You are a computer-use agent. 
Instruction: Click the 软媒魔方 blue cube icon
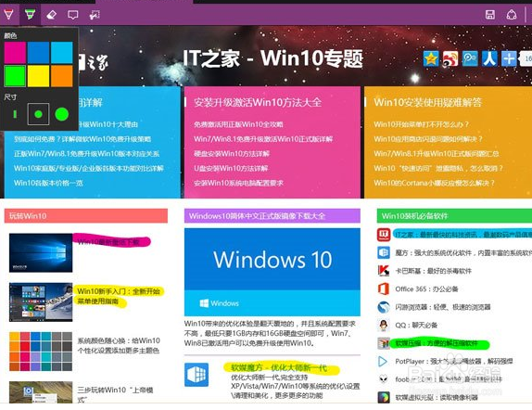click(x=196, y=375)
